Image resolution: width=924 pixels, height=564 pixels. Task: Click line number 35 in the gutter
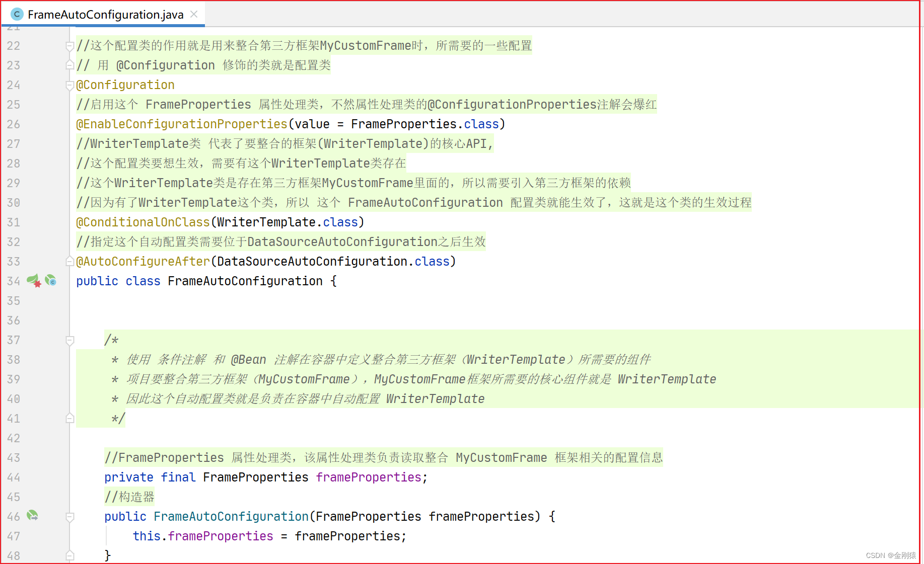[14, 301]
